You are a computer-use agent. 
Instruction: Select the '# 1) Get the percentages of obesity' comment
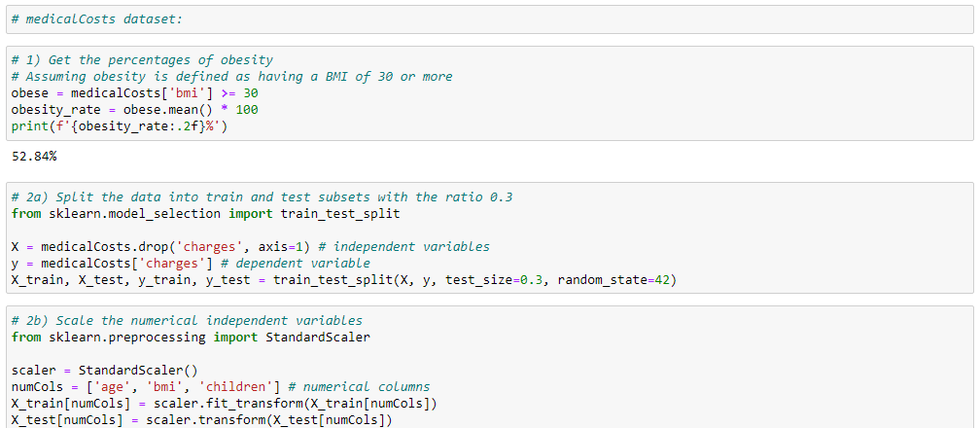coord(143,60)
